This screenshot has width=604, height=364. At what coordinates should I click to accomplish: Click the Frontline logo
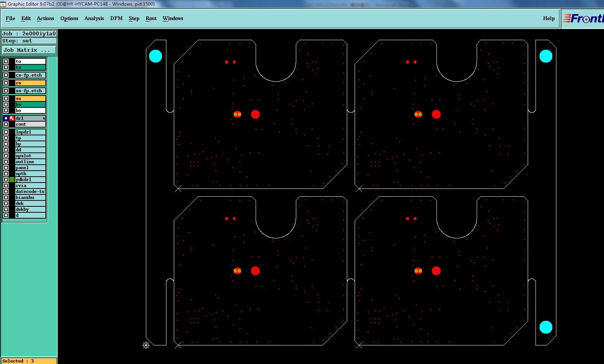[x=583, y=18]
